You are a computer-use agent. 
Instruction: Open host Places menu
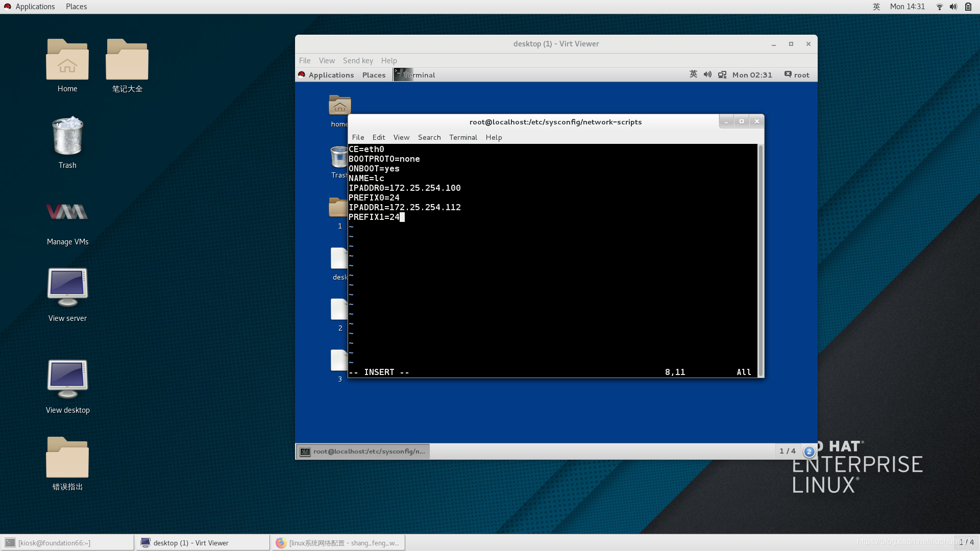76,7
